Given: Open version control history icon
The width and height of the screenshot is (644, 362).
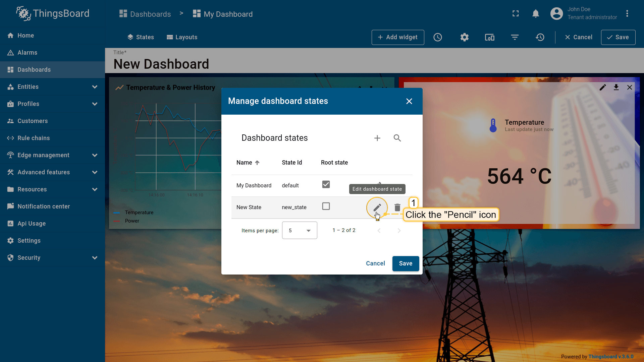Looking at the screenshot, I should [540, 37].
